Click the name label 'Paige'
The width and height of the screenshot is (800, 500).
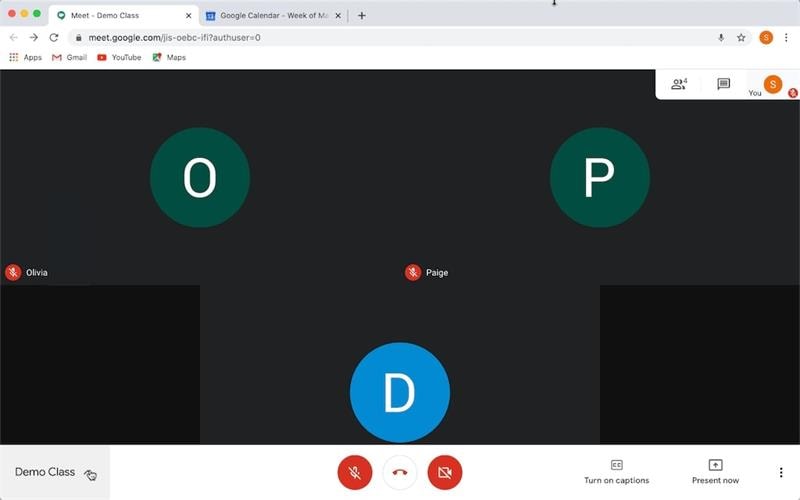437,272
